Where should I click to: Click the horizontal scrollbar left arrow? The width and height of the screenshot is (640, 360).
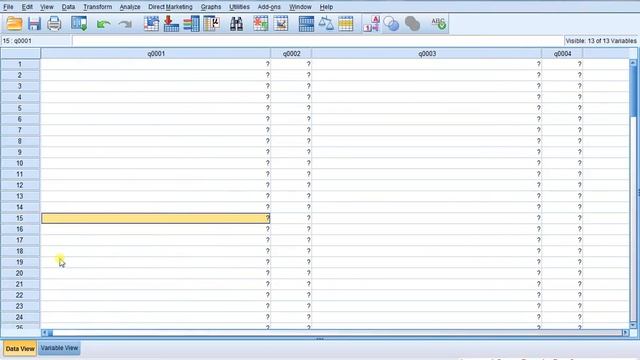click(44, 333)
